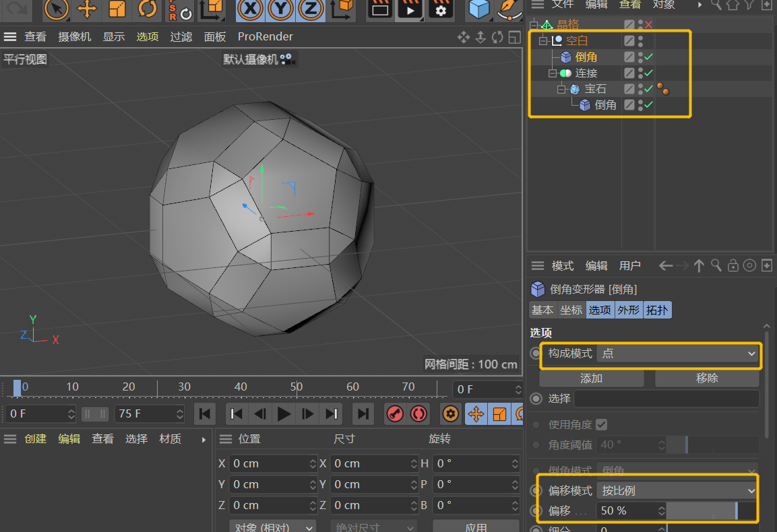Toggle viewport maximize layout icon

515,37
